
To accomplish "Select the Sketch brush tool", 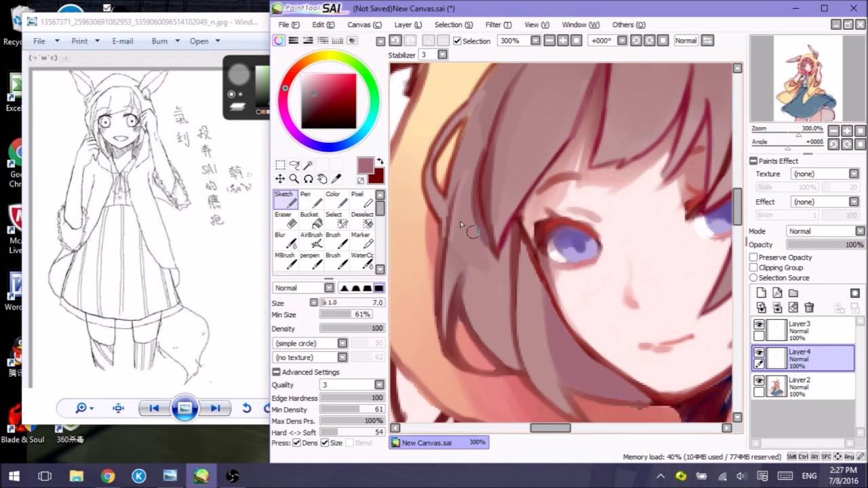I will coord(285,199).
